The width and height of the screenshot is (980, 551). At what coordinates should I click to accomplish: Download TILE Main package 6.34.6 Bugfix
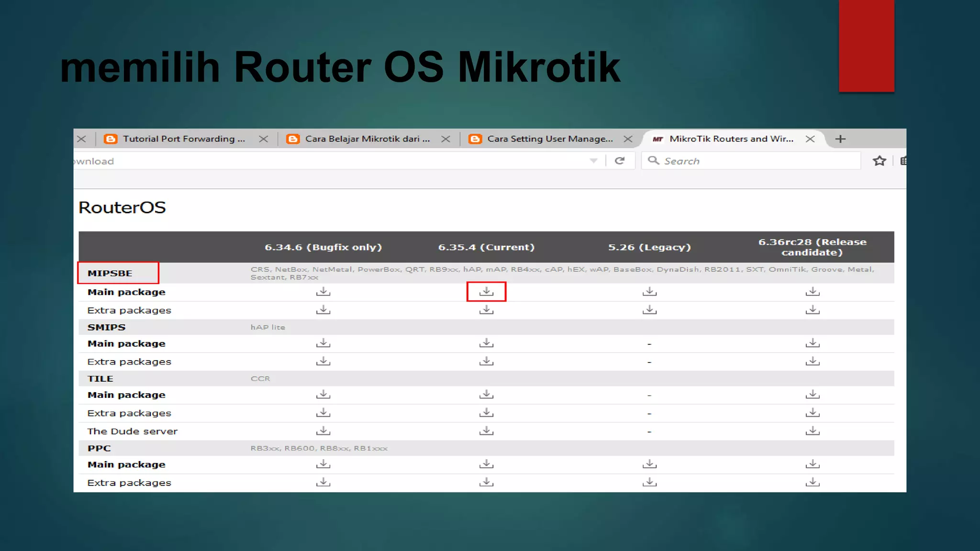tap(323, 394)
